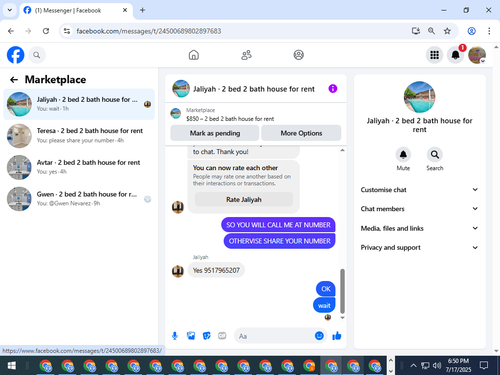This screenshot has height=375, width=500.
Task: Open Groups icon in top navigation
Action: 299,55
